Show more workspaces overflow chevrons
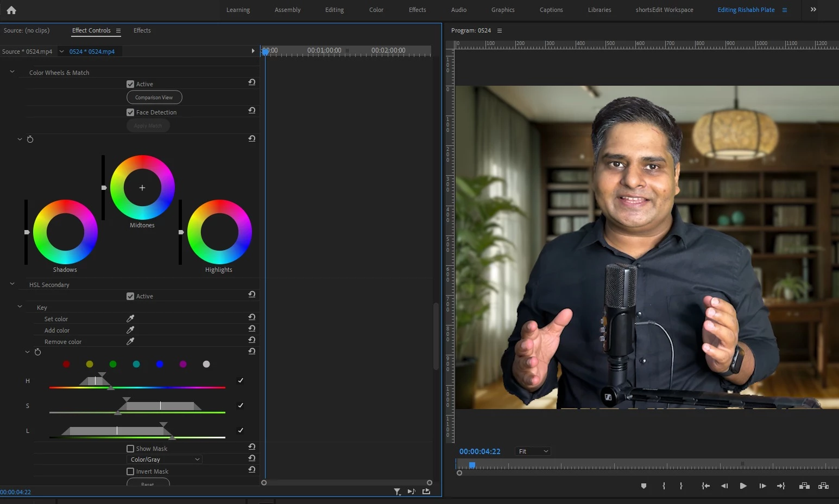839x504 pixels. [x=813, y=10]
